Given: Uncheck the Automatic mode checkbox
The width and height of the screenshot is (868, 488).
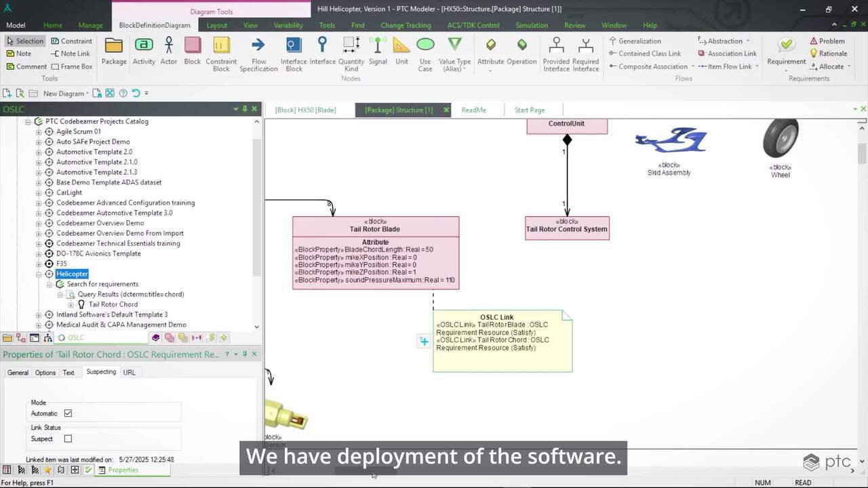Looking at the screenshot, I should (68, 413).
